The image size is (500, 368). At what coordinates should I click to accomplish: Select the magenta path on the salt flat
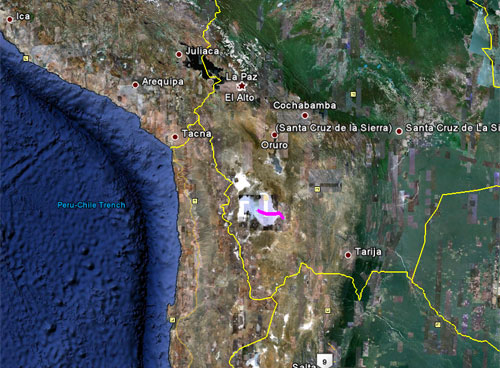tap(270, 213)
